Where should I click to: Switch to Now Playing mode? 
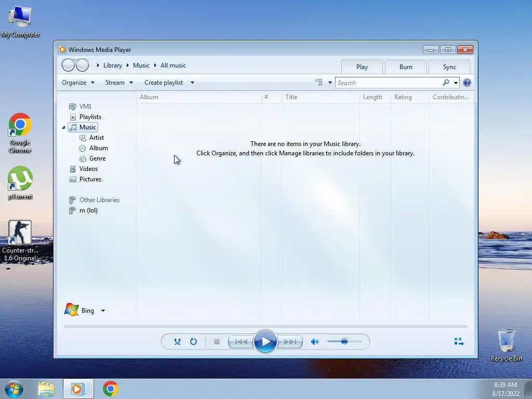tap(459, 342)
